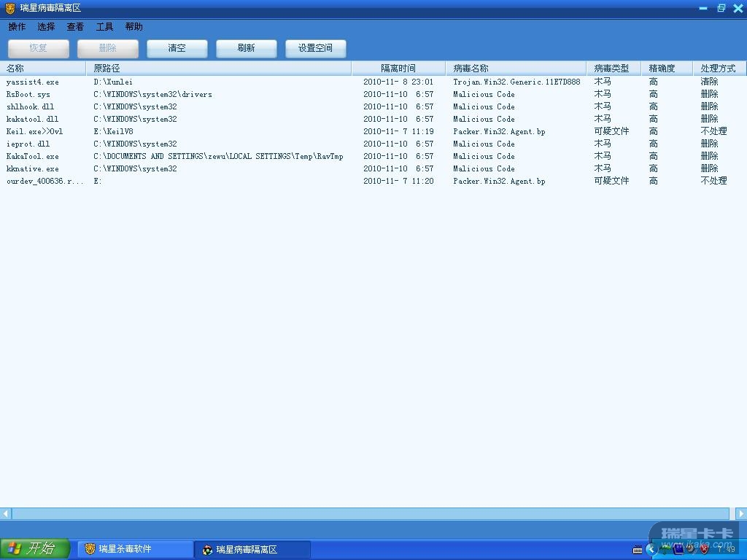
Task: Open the 查看 menu
Action: pyautogui.click(x=75, y=27)
